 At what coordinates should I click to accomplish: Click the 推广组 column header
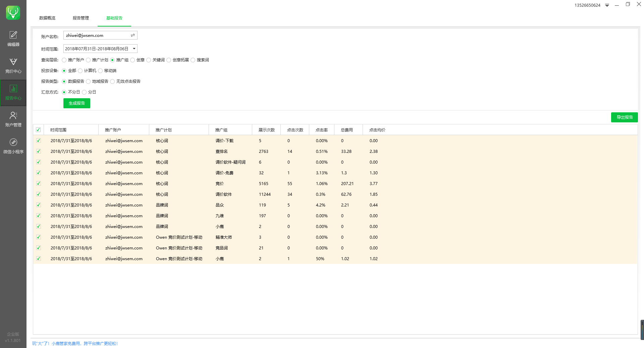pyautogui.click(x=230, y=130)
